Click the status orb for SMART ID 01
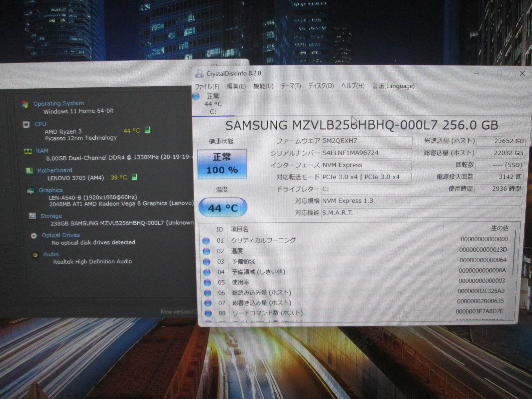Viewport: 532px width, 399px height. pos(206,240)
